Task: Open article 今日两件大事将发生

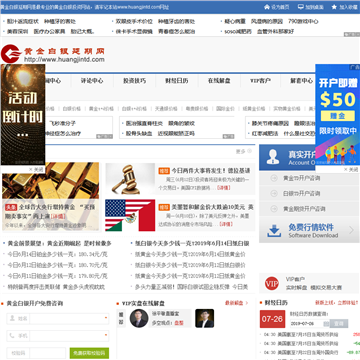Action: point(211,171)
